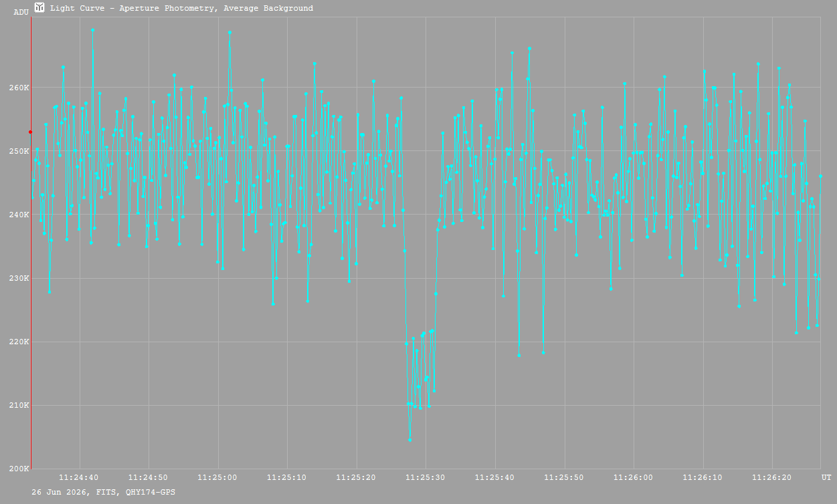Click the chart title 'Light Curve - Aperture Photometry, Average Background'
Viewport: 837px width, 504px height.
[181, 9]
